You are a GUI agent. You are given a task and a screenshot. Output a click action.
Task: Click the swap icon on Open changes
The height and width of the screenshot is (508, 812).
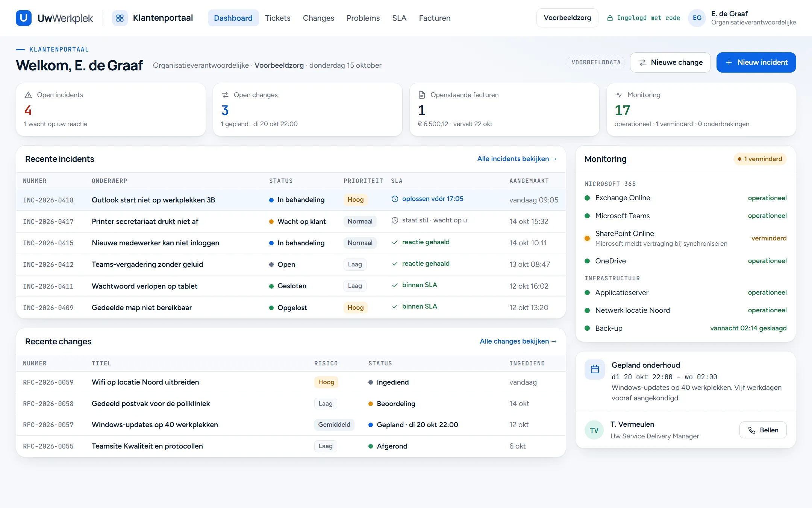coord(225,95)
